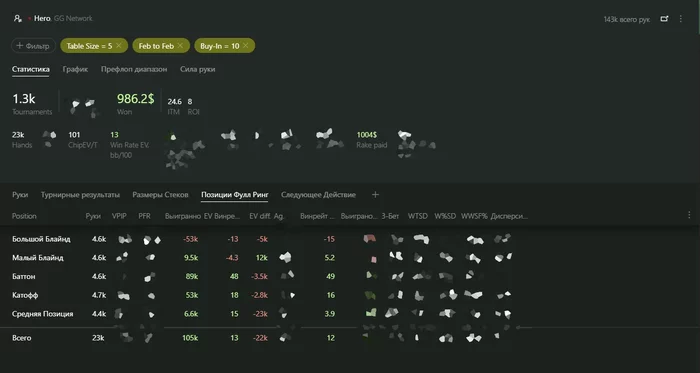700x373 pixels.
Task: Sort by the W%SD column header
Action: [445, 216]
